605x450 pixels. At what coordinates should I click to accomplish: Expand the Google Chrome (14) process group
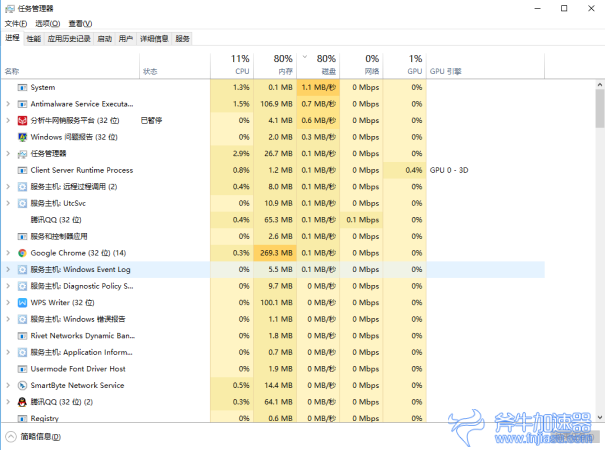[x=8, y=253]
